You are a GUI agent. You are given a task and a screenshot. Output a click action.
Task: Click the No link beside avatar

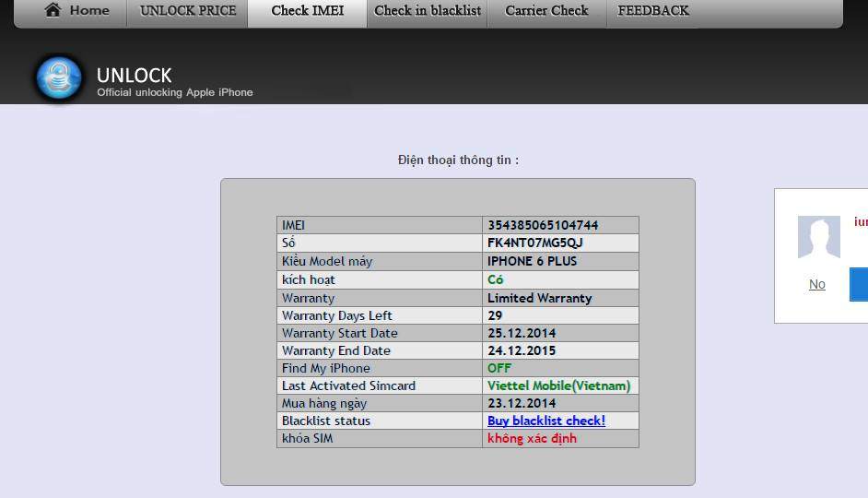coord(816,284)
